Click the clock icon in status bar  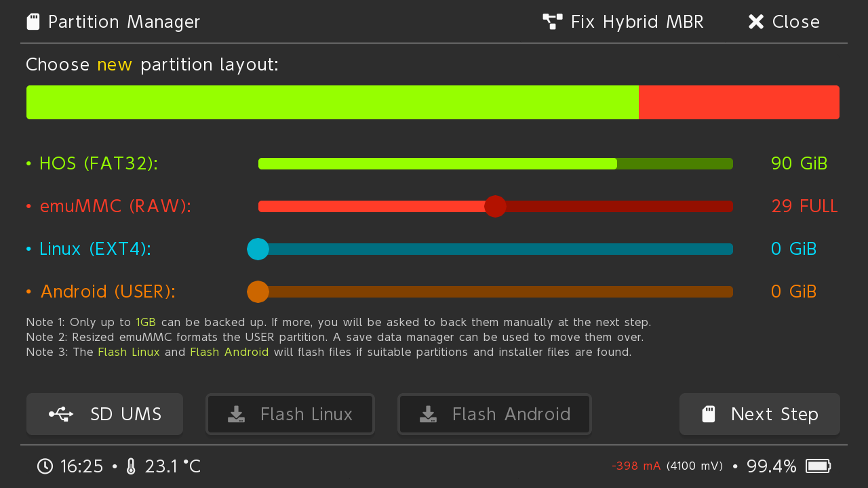(x=45, y=466)
